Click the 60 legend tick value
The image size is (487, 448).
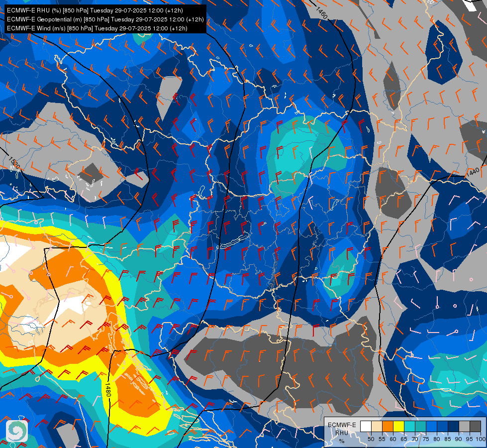pyautogui.click(x=393, y=439)
